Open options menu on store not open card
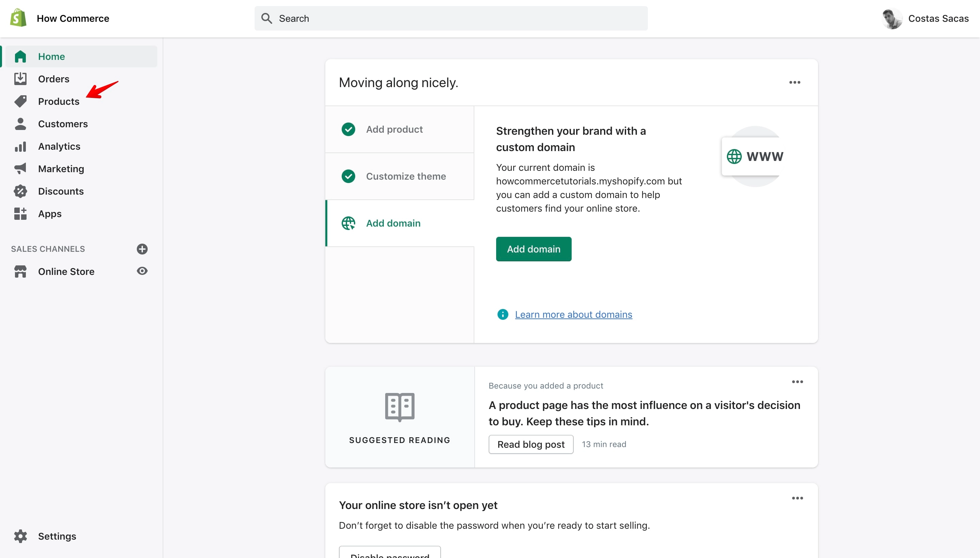This screenshot has width=980, height=558. 797,498
